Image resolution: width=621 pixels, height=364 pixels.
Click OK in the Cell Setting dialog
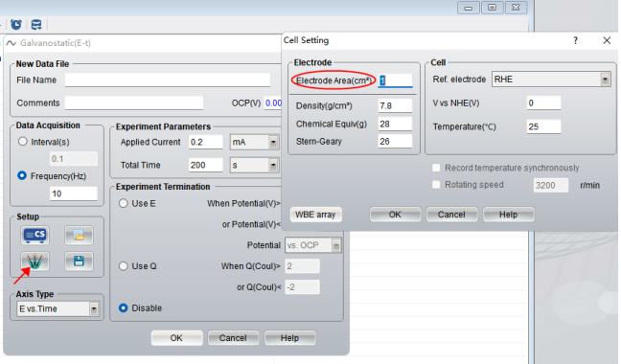pos(395,215)
